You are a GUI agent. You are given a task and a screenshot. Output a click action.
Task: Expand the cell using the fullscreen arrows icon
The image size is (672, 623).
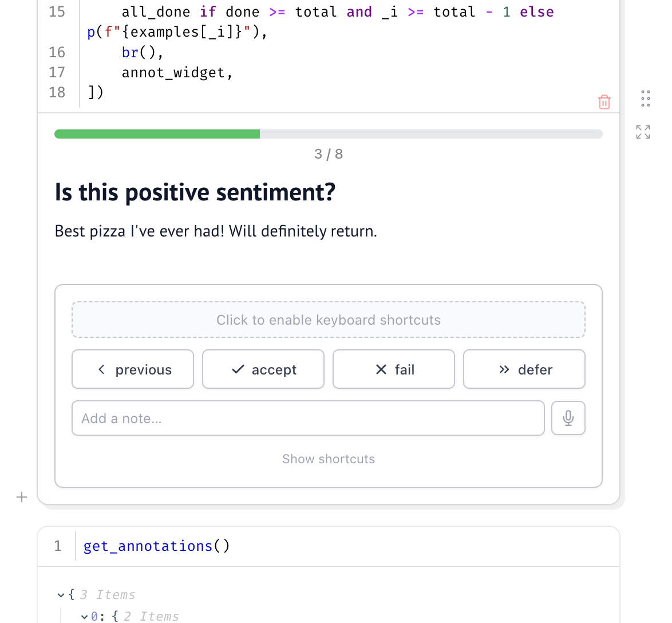coord(643,132)
